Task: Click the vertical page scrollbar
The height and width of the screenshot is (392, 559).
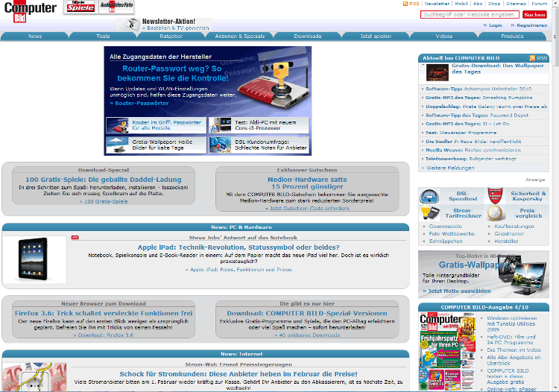Action: 555,196
